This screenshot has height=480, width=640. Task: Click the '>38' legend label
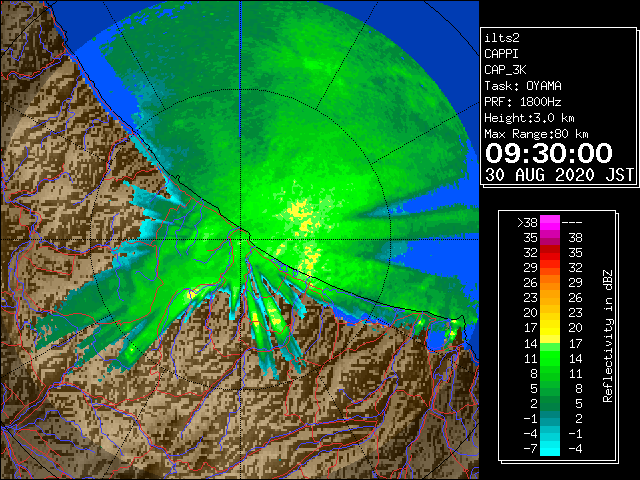pyautogui.click(x=527, y=223)
